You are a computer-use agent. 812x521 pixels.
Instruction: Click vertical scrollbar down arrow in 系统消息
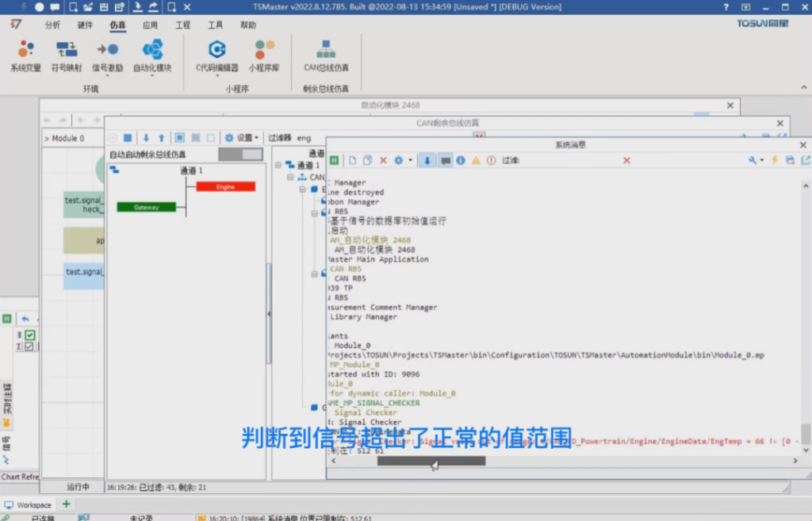coord(806,450)
